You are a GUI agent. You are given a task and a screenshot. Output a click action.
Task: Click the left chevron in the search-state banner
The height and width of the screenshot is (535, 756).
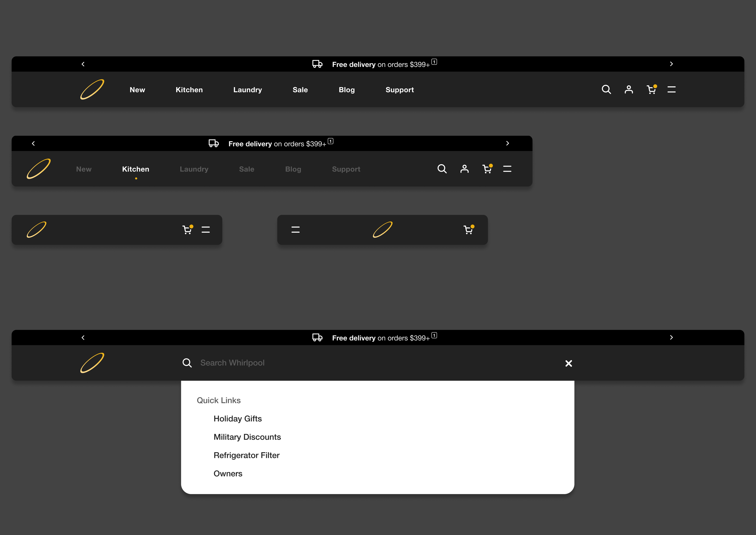pyautogui.click(x=83, y=337)
